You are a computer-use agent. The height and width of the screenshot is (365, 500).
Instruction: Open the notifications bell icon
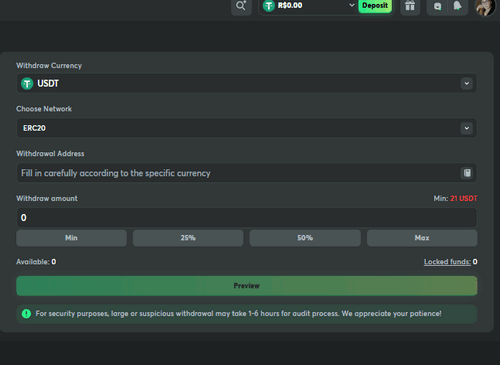[x=457, y=6]
